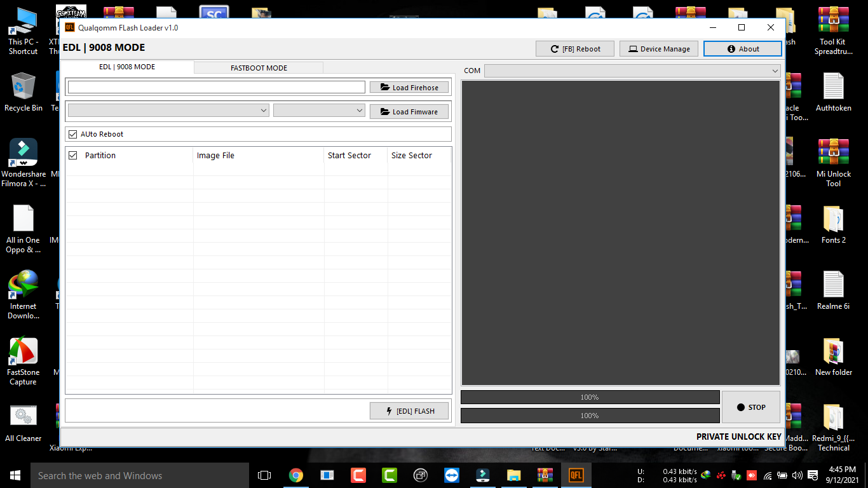Click the Firehose file path input field
Image resolution: width=868 pixels, height=488 pixels.
pyautogui.click(x=217, y=87)
